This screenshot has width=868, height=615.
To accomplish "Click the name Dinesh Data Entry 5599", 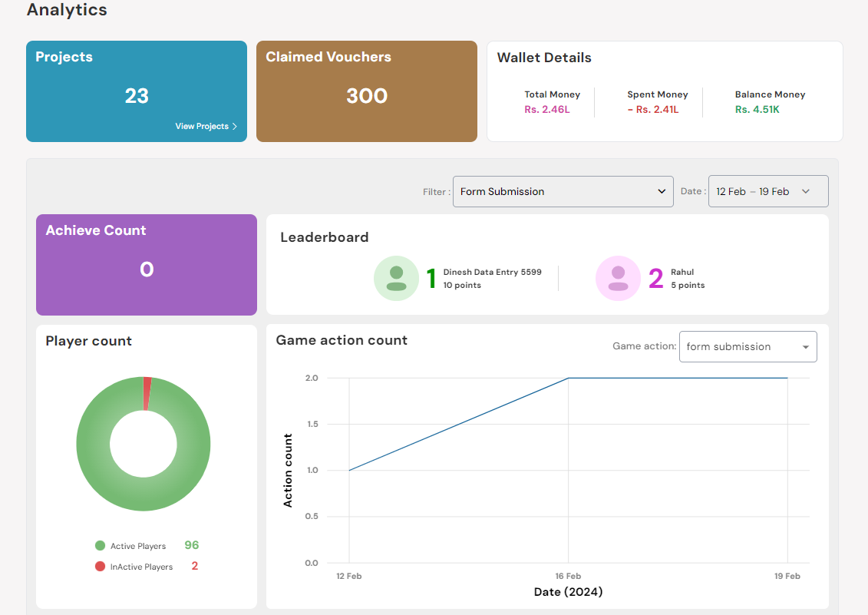I will pyautogui.click(x=492, y=272).
